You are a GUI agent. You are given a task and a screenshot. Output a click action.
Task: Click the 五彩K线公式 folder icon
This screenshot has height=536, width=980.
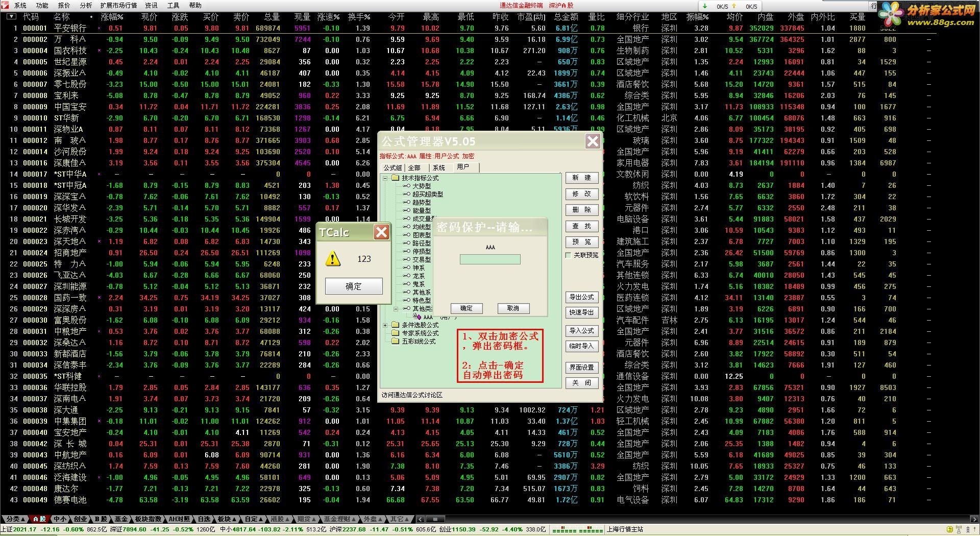pyautogui.click(x=395, y=342)
